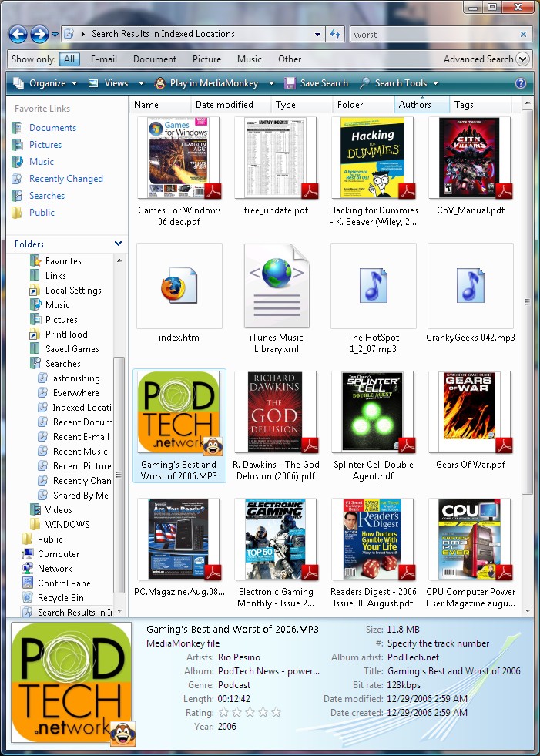
Task: Open the recent pages dropdown arrow
Action: click(x=55, y=35)
